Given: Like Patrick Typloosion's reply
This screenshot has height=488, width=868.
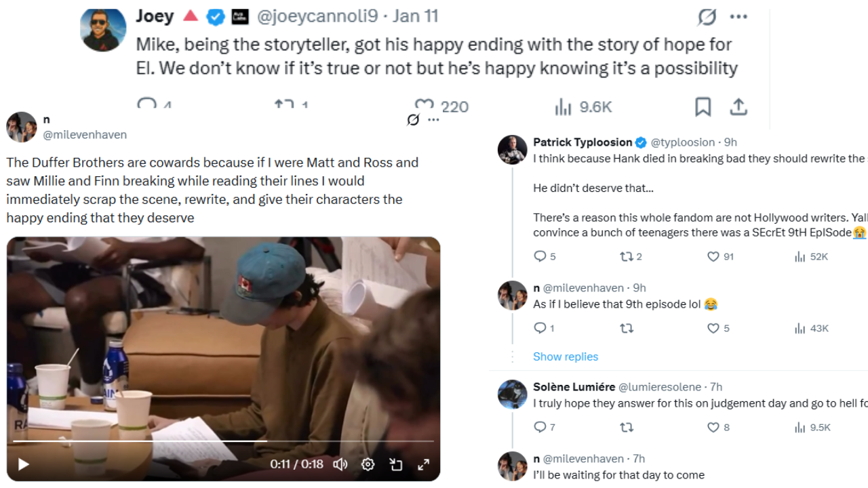Looking at the screenshot, I should 713,256.
